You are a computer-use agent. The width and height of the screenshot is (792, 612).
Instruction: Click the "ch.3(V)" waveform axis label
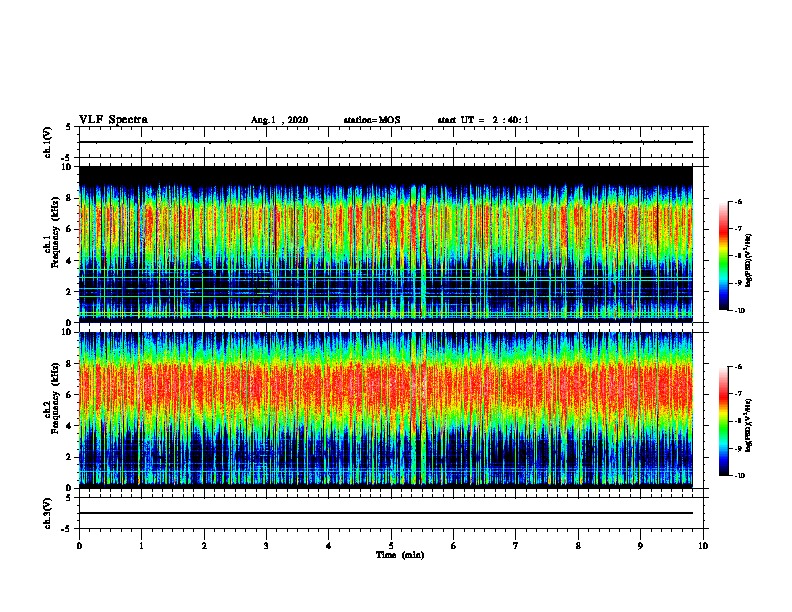(x=48, y=513)
